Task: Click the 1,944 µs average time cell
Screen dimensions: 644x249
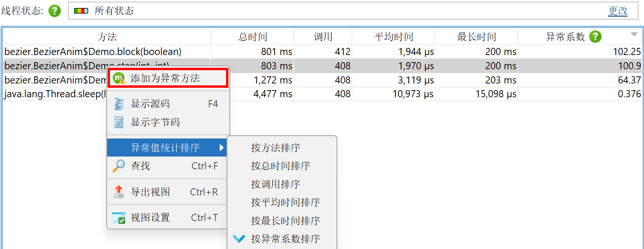Action: point(394,52)
